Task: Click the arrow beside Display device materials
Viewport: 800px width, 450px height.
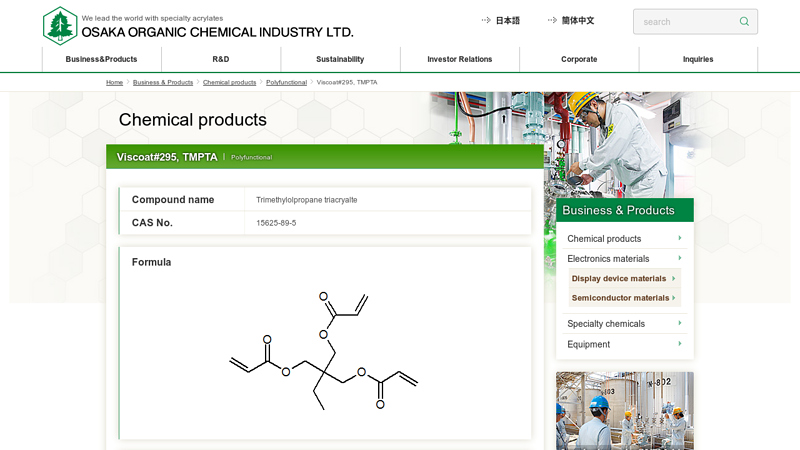Action: (673, 279)
